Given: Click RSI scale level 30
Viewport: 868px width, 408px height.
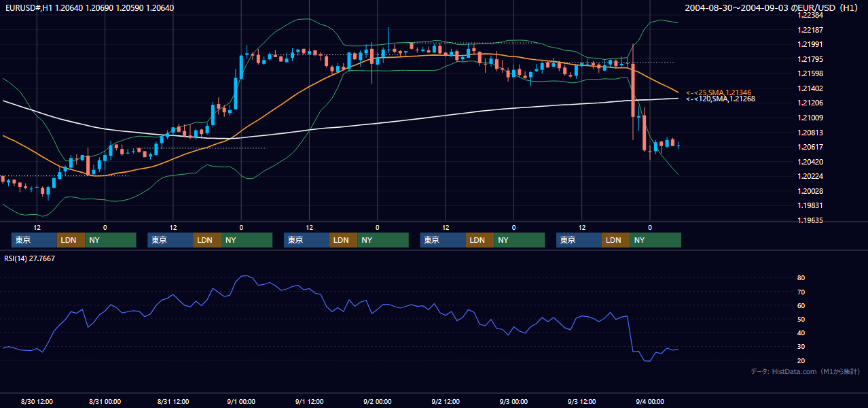Looking at the screenshot, I should pos(801,346).
